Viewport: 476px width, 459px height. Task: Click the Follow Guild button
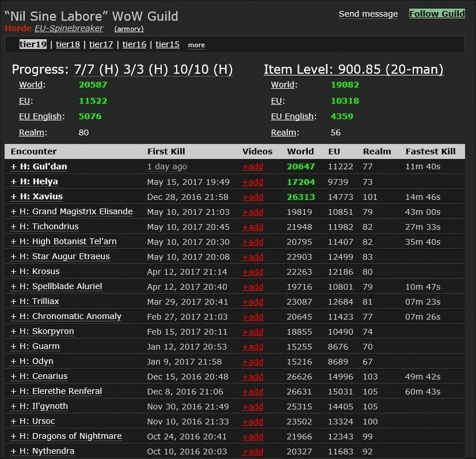tap(437, 14)
